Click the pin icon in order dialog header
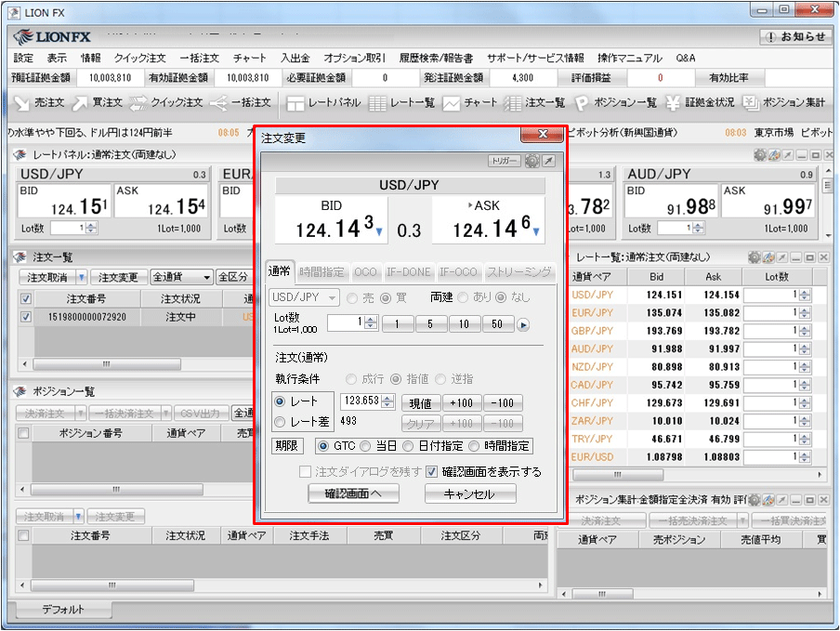 pos(548,161)
